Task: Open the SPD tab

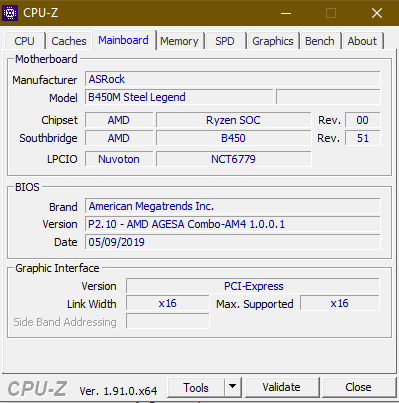Action: (225, 41)
